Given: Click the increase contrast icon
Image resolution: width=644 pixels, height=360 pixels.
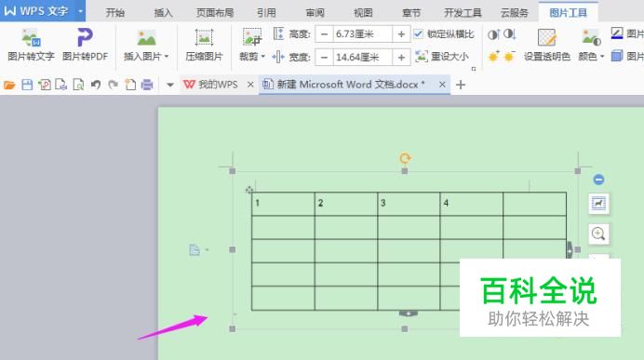Looking at the screenshot, I should tap(493, 34).
